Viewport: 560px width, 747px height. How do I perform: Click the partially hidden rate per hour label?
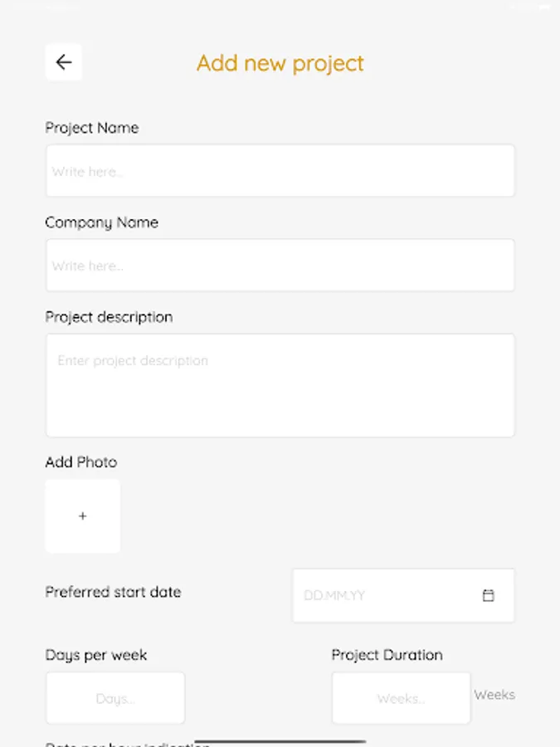[x=116, y=745]
